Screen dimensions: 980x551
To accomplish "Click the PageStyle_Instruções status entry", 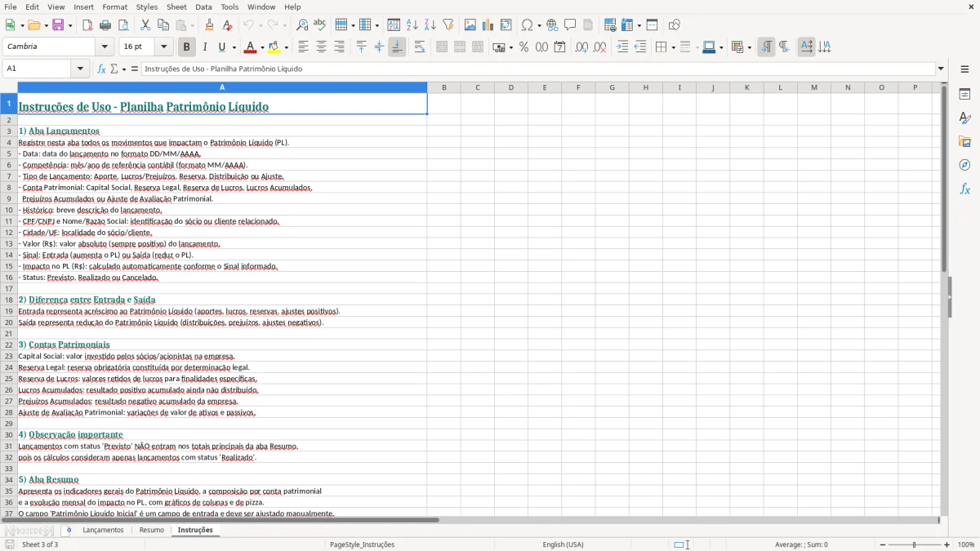I will click(x=362, y=544).
